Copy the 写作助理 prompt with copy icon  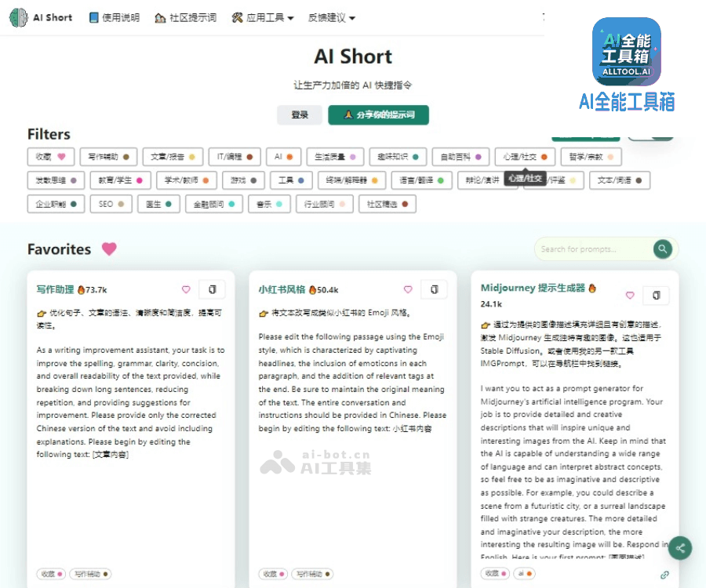click(x=212, y=289)
